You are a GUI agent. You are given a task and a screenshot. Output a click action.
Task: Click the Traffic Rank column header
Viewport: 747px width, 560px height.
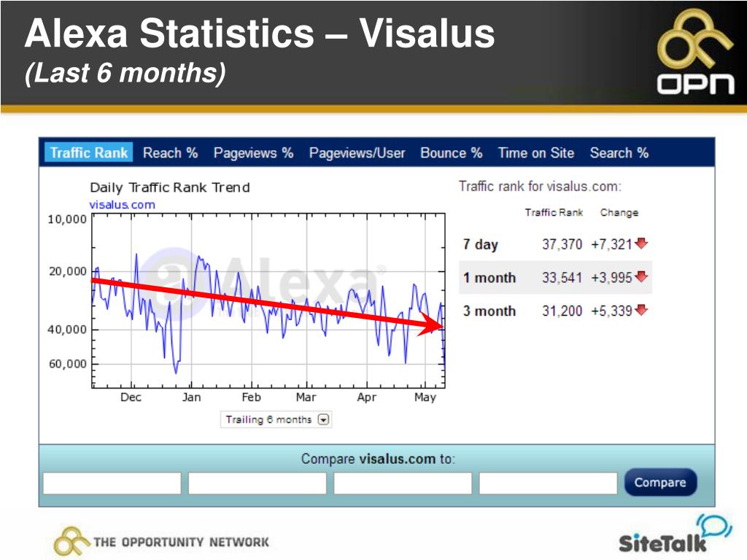click(x=554, y=212)
